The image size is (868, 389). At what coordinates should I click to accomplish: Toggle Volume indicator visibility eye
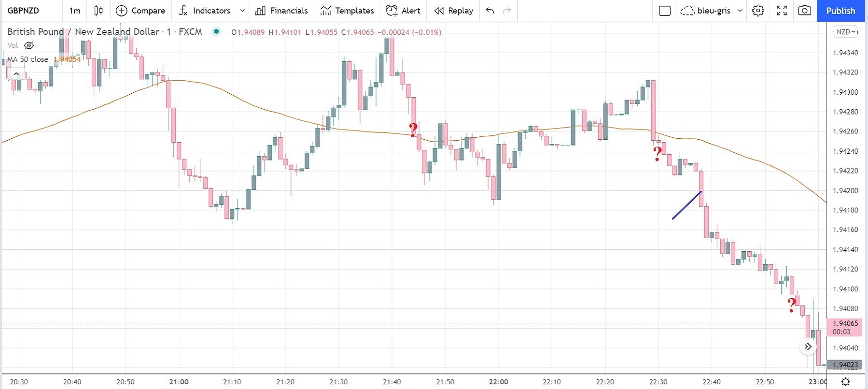[x=29, y=45]
